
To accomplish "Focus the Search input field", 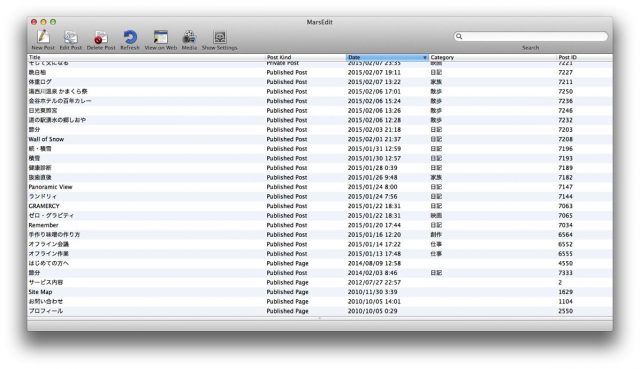I will pyautogui.click(x=531, y=36).
